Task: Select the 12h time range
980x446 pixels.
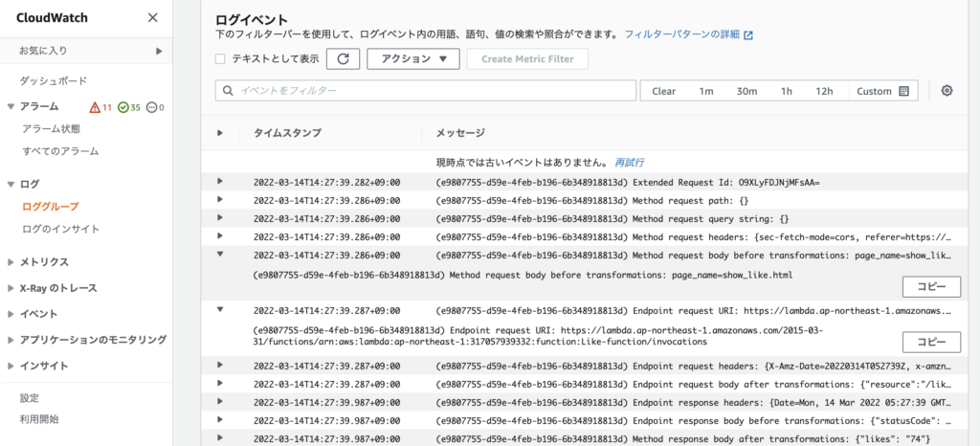Action: pyautogui.click(x=824, y=91)
